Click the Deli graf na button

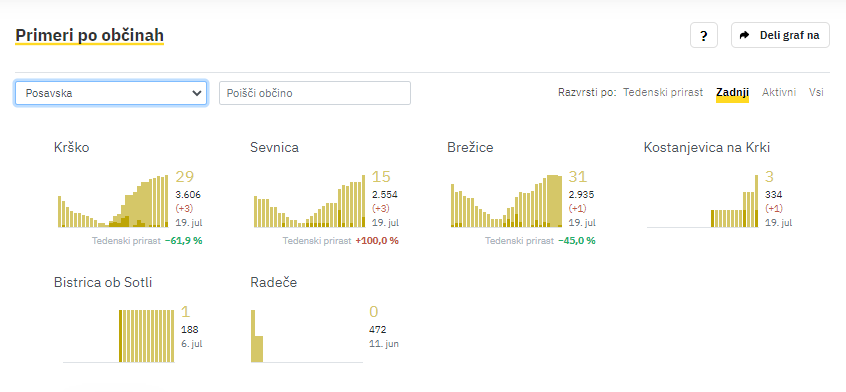780,36
